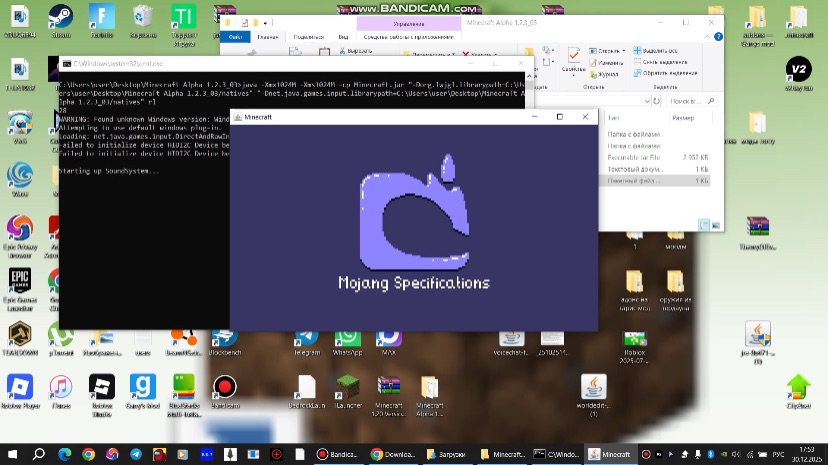Image resolution: width=828 pixels, height=465 pixels.
Task: Switch to the cmd window in taskbar
Action: [x=554, y=454]
